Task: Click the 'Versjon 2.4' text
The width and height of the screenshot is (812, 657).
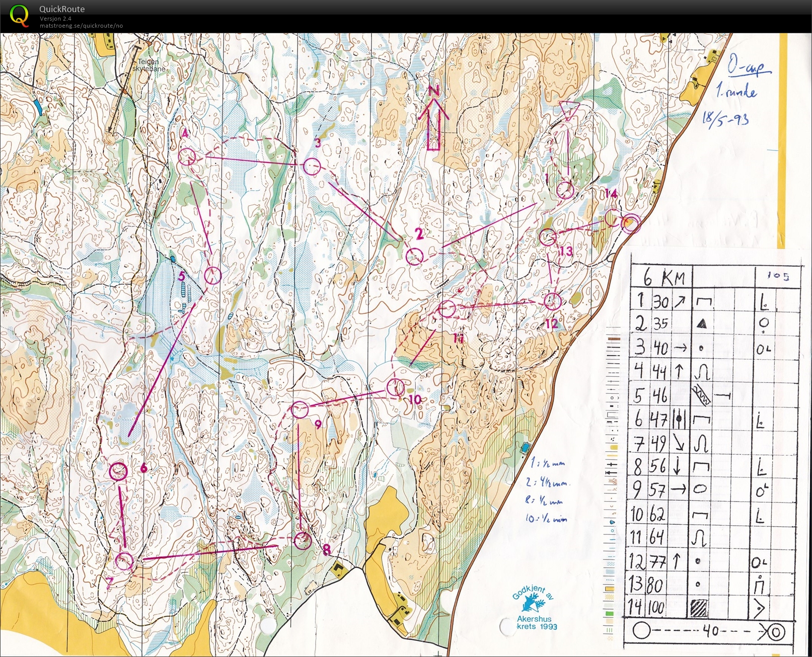Action: click(55, 19)
